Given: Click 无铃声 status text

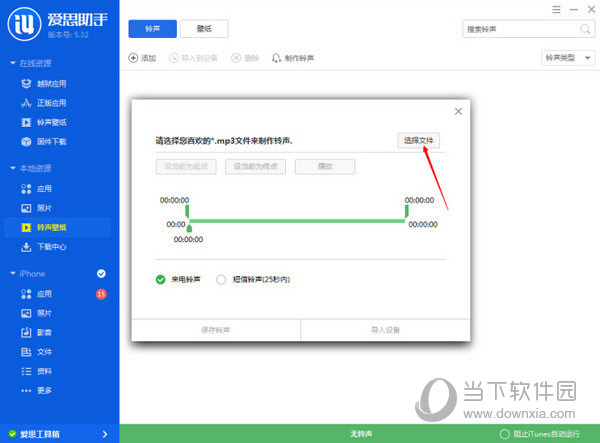Looking at the screenshot, I should point(361,434).
